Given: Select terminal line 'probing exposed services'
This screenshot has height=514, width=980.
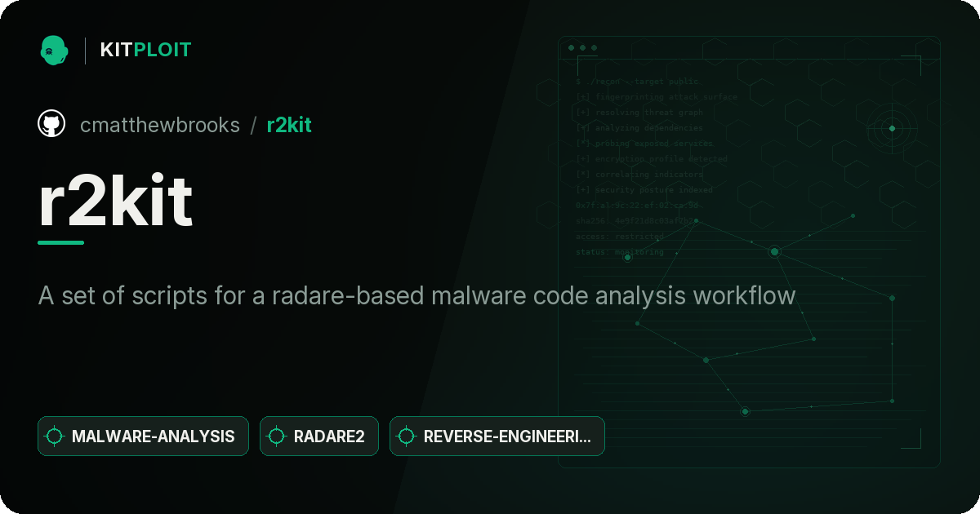Looking at the screenshot, I should [644, 144].
